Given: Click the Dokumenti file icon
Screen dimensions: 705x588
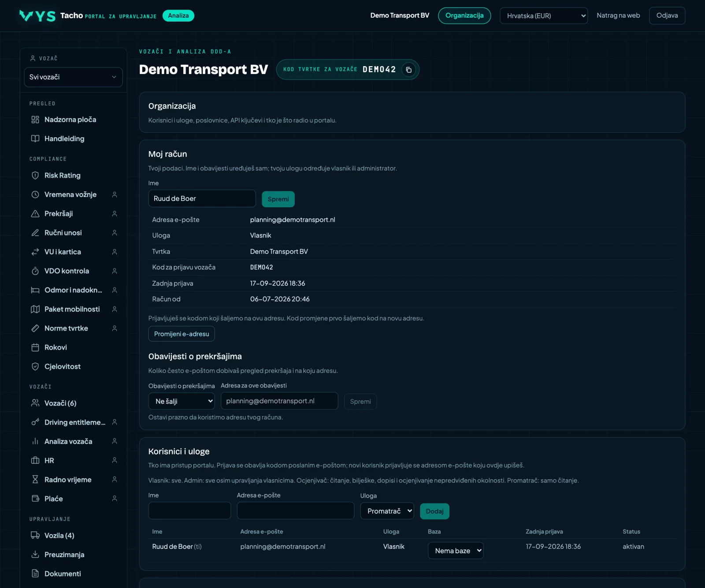Looking at the screenshot, I should (x=35, y=573).
